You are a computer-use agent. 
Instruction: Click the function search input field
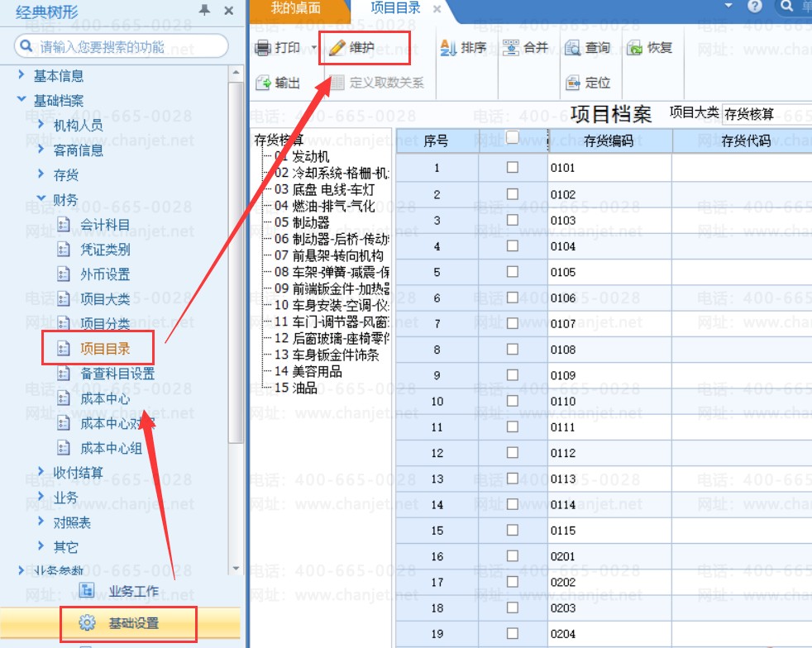click(122, 46)
